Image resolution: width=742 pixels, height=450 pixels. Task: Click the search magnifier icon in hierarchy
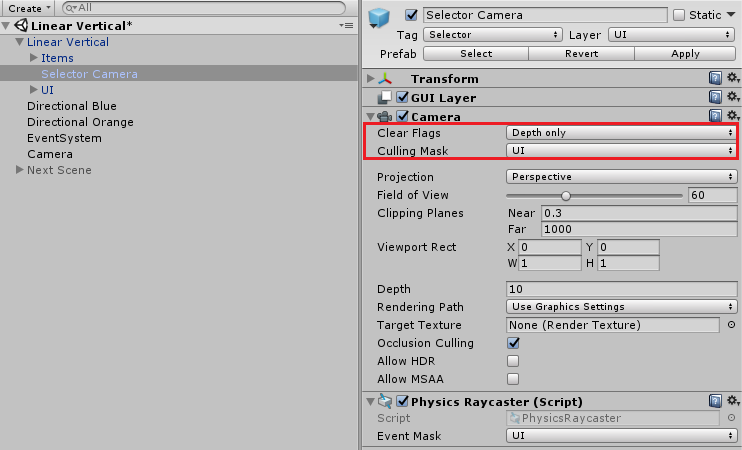point(71,8)
